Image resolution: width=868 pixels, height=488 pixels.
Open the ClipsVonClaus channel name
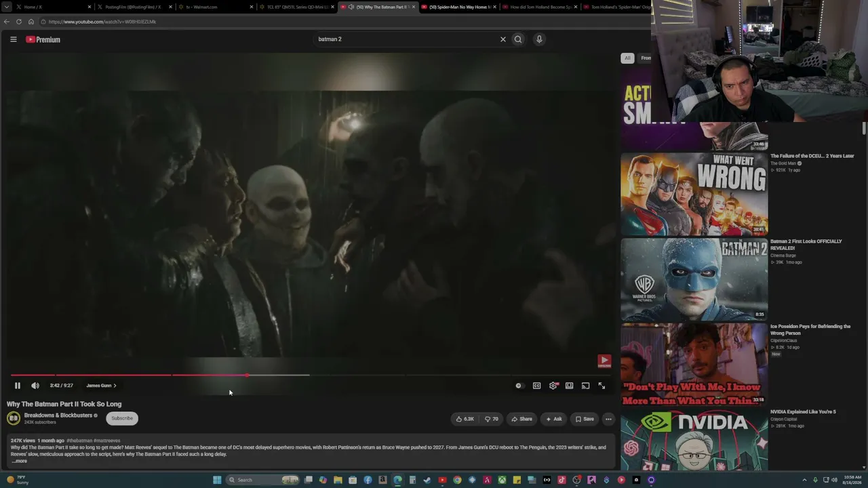click(785, 340)
